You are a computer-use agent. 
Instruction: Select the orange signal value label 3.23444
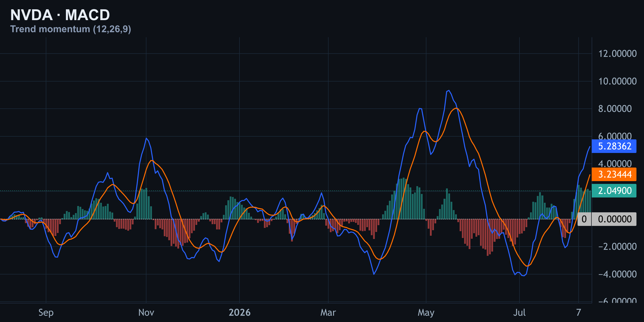[614, 174]
